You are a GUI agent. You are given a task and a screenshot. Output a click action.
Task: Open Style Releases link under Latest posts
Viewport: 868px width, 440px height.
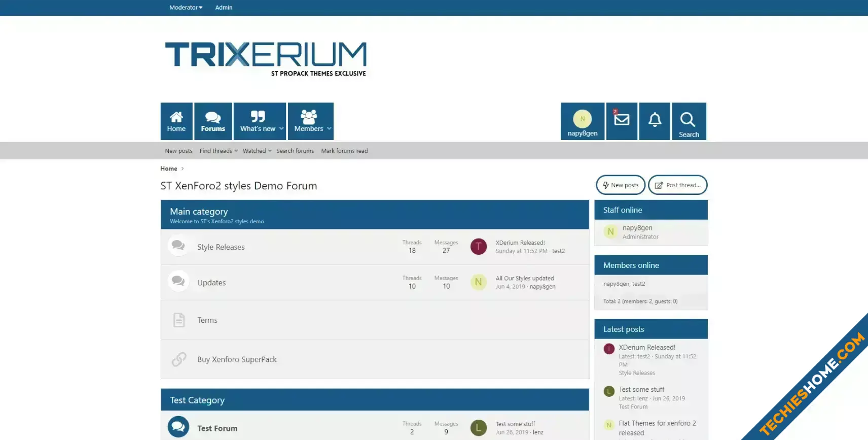(x=637, y=373)
